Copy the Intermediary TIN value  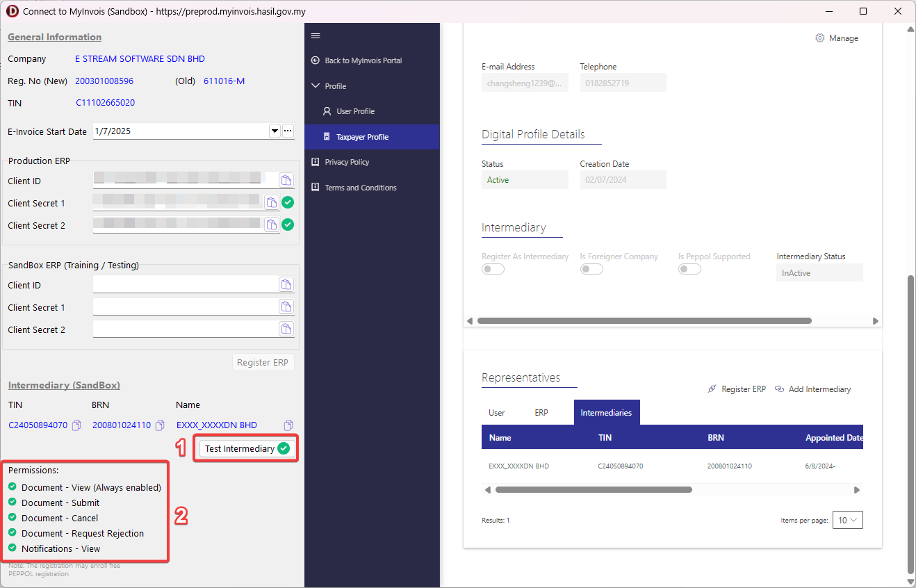(x=77, y=425)
